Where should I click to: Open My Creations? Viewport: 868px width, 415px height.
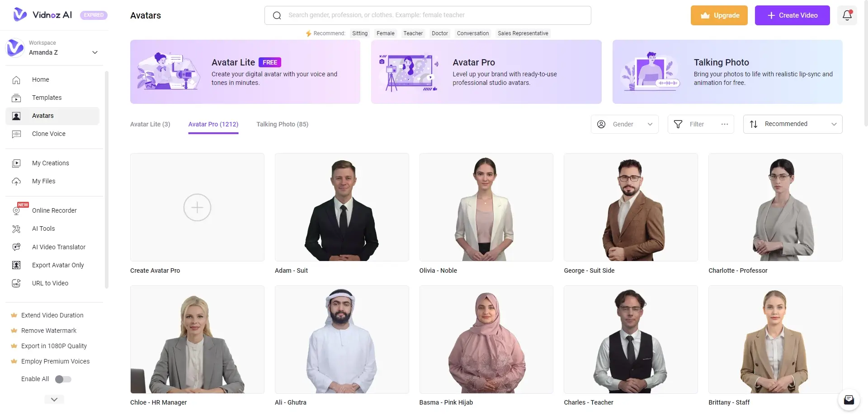coord(50,163)
